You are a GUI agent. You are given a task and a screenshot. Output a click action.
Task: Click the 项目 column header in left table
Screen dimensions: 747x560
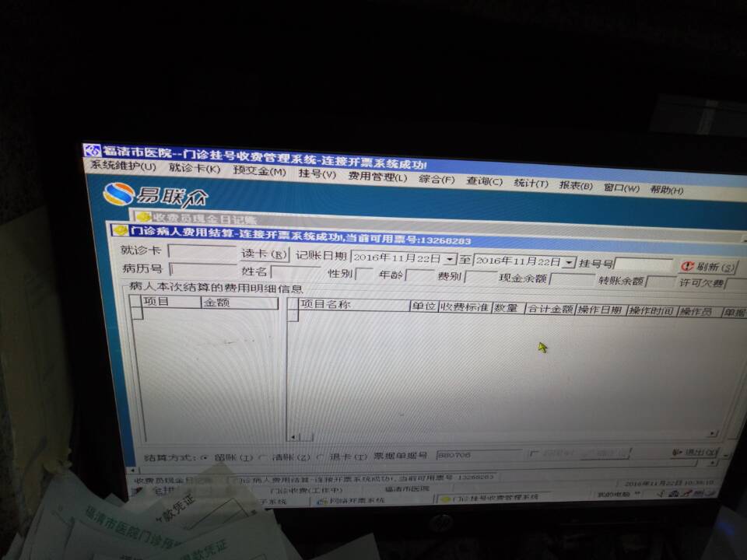[171, 302]
